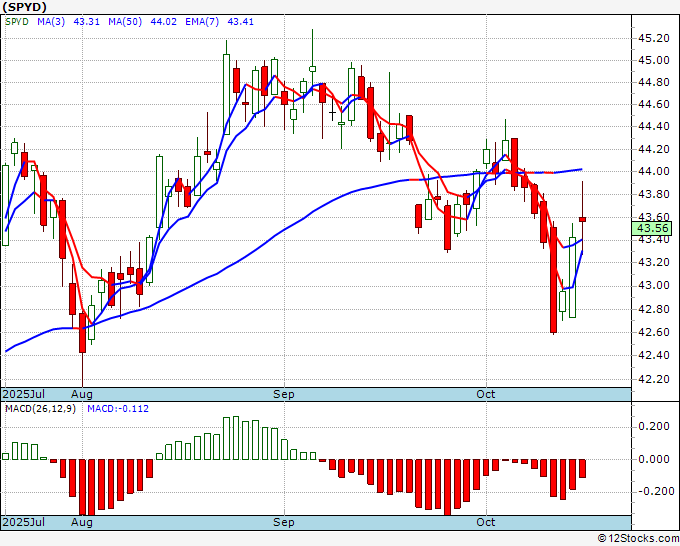Click Aug on the price chart date axis

[x=82, y=394]
